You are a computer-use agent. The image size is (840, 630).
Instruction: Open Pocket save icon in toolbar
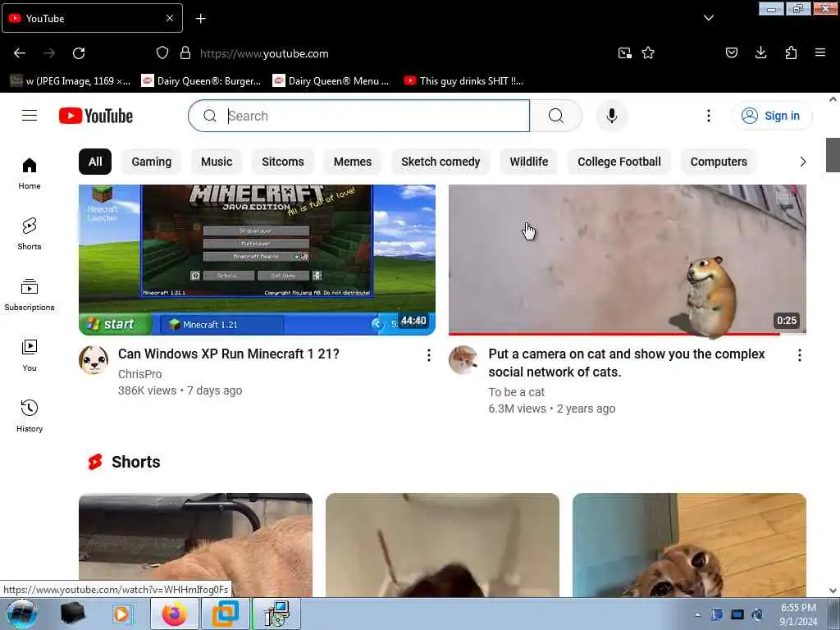click(x=731, y=53)
